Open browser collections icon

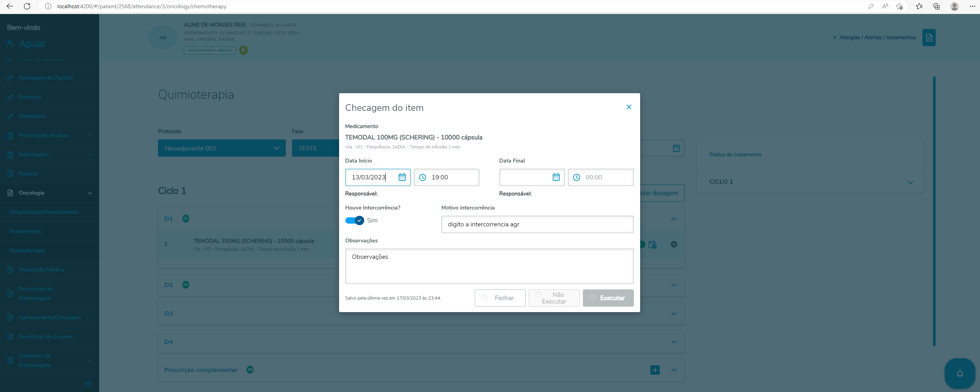coord(936,6)
